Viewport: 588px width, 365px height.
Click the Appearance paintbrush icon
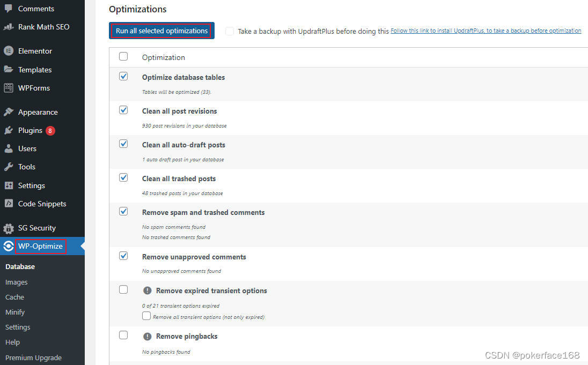(x=9, y=112)
